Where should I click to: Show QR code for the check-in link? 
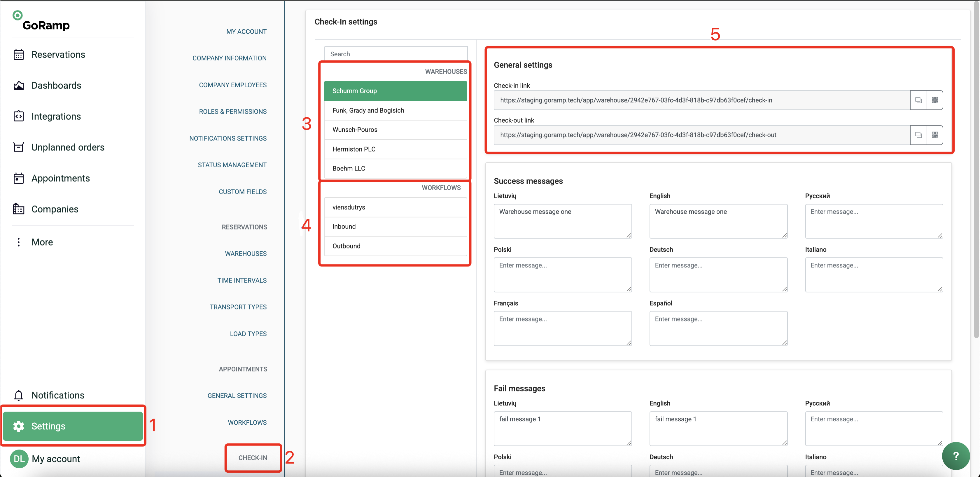tap(935, 100)
